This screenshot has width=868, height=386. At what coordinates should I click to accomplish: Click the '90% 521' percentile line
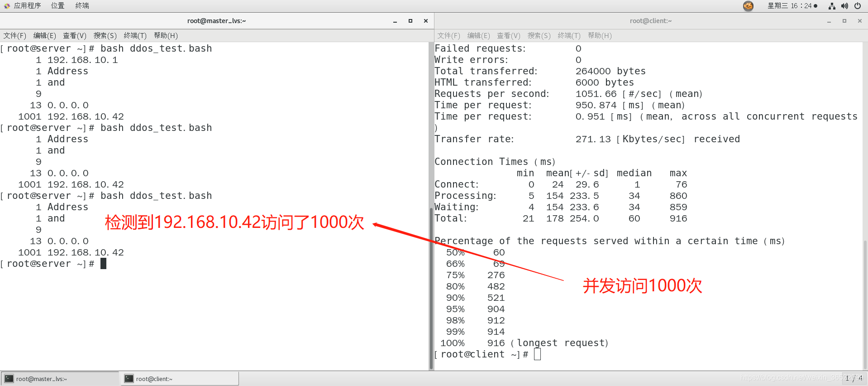[x=476, y=298]
